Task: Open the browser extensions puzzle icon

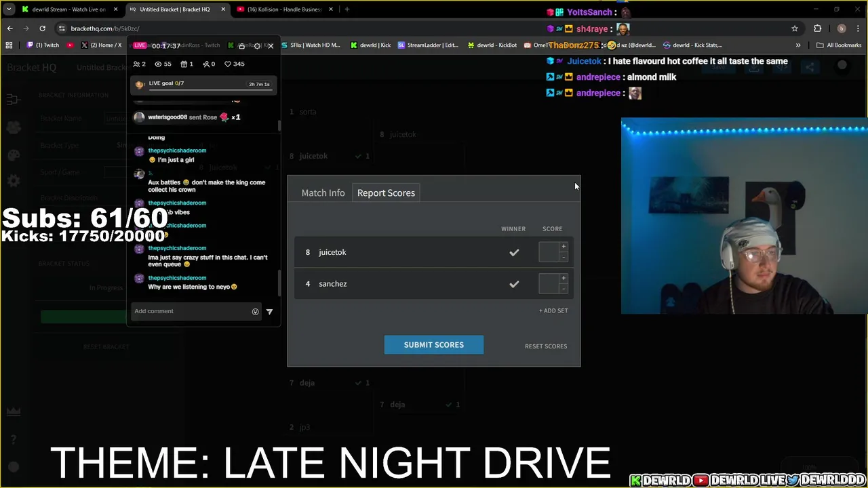Action: tap(817, 28)
